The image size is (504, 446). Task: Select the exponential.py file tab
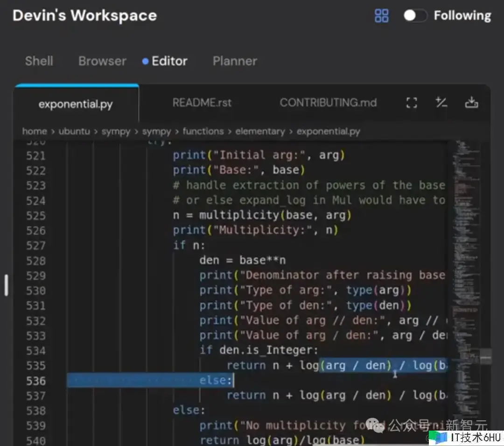click(x=76, y=104)
